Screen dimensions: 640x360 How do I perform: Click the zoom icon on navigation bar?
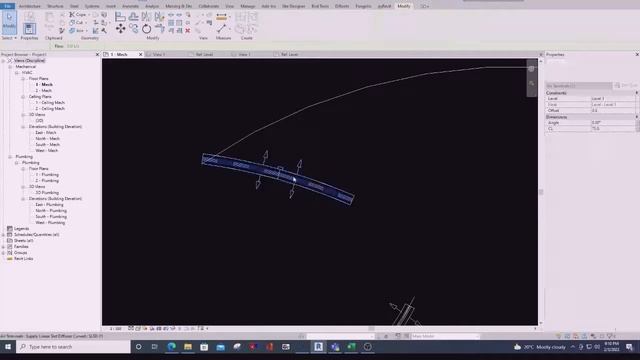point(531,83)
